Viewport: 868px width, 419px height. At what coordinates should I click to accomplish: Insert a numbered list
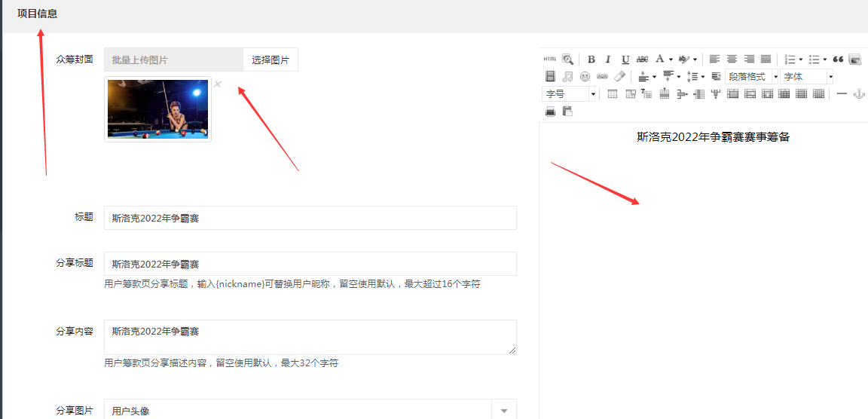(x=790, y=60)
